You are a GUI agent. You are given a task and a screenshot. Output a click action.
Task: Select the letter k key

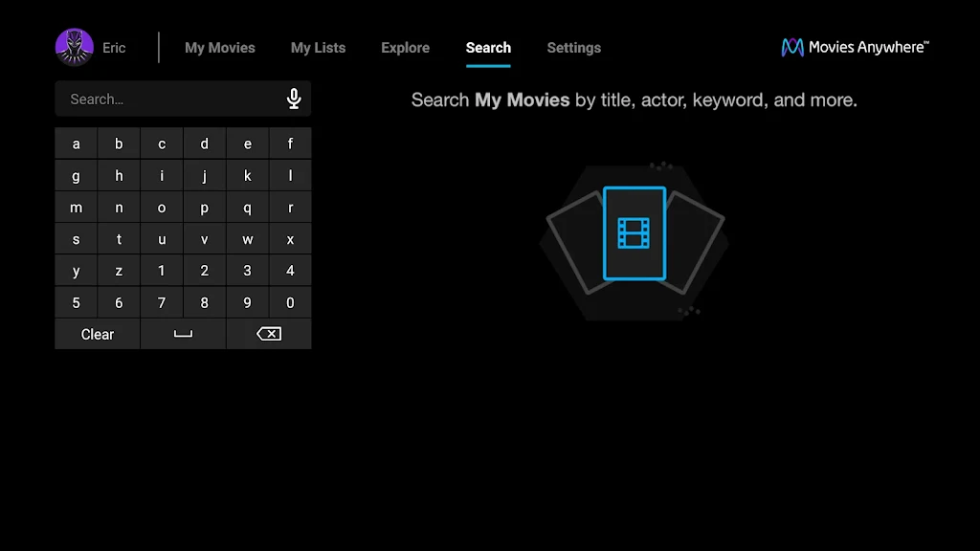(247, 175)
